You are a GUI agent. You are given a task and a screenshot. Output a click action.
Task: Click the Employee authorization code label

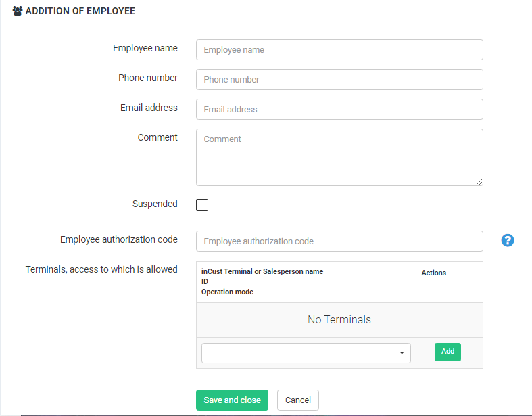pos(119,239)
